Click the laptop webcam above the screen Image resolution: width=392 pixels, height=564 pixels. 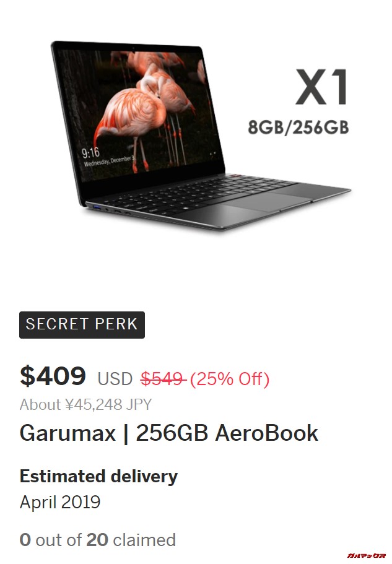click(x=133, y=48)
